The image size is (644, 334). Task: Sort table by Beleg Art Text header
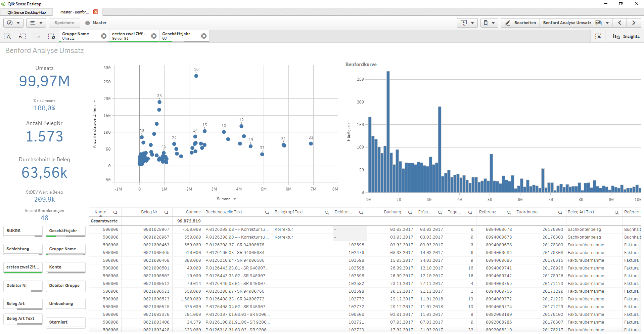tap(581, 212)
